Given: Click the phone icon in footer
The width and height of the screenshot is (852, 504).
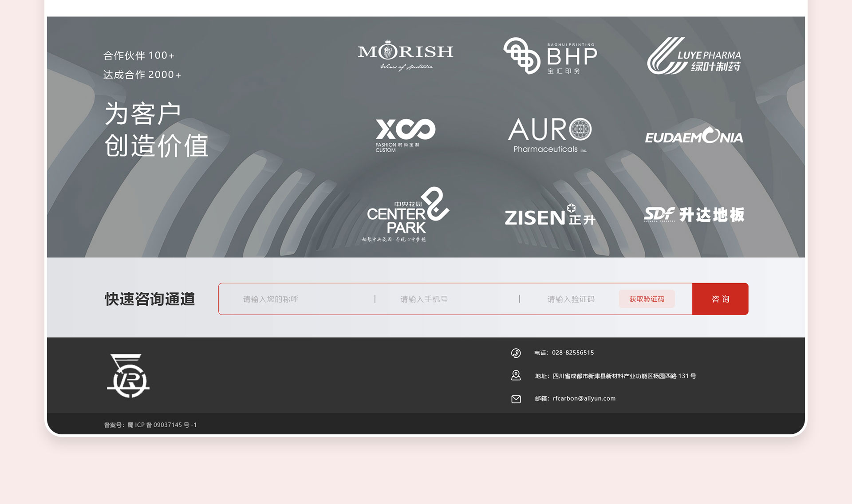Looking at the screenshot, I should point(516,353).
